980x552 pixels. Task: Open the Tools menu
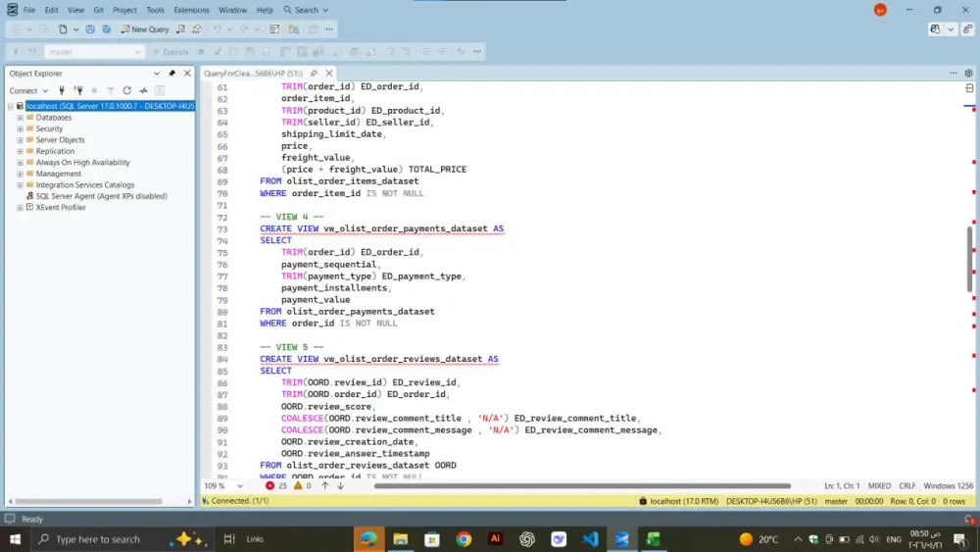(x=155, y=10)
